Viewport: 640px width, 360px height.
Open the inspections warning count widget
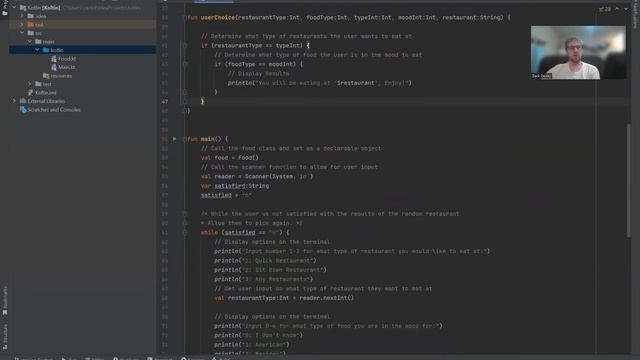click(x=605, y=9)
